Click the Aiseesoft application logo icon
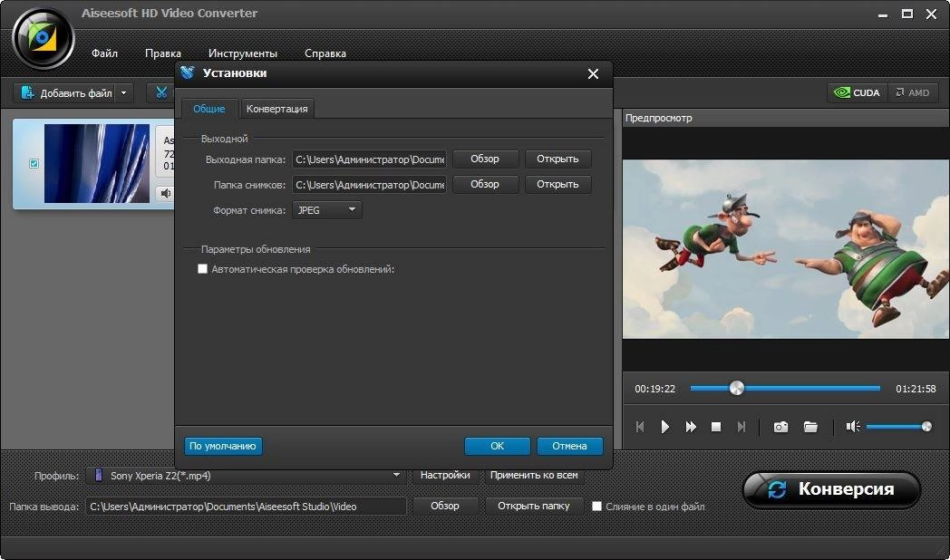 click(x=43, y=39)
